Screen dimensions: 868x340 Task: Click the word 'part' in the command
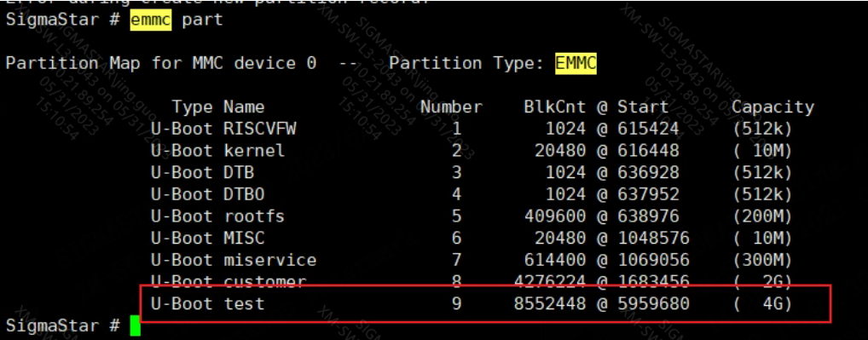pos(202,20)
